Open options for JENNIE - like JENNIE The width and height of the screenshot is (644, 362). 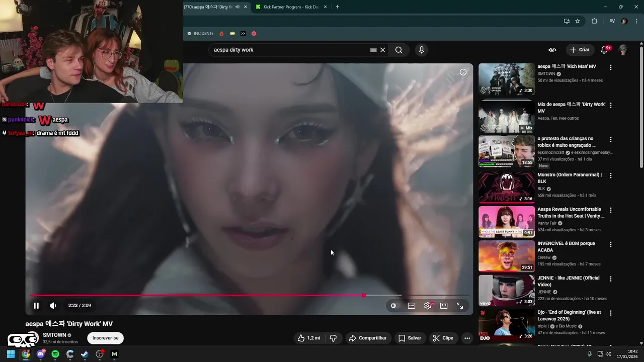tap(611, 279)
